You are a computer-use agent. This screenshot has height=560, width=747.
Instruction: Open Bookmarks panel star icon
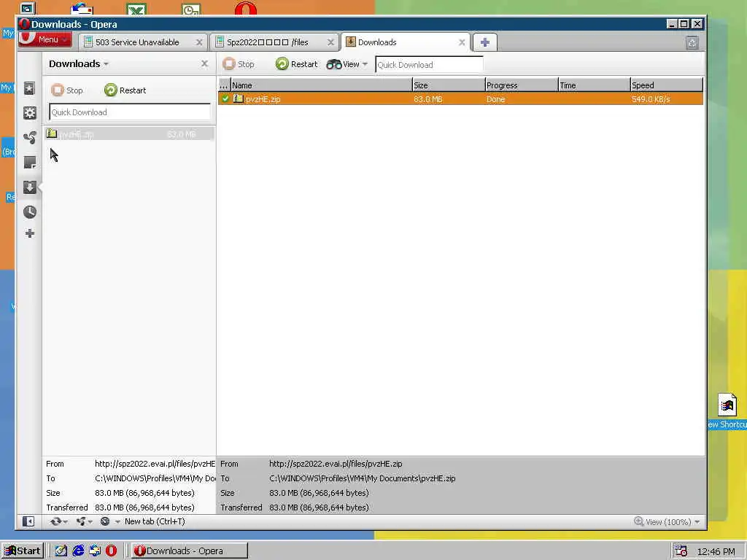click(x=29, y=88)
